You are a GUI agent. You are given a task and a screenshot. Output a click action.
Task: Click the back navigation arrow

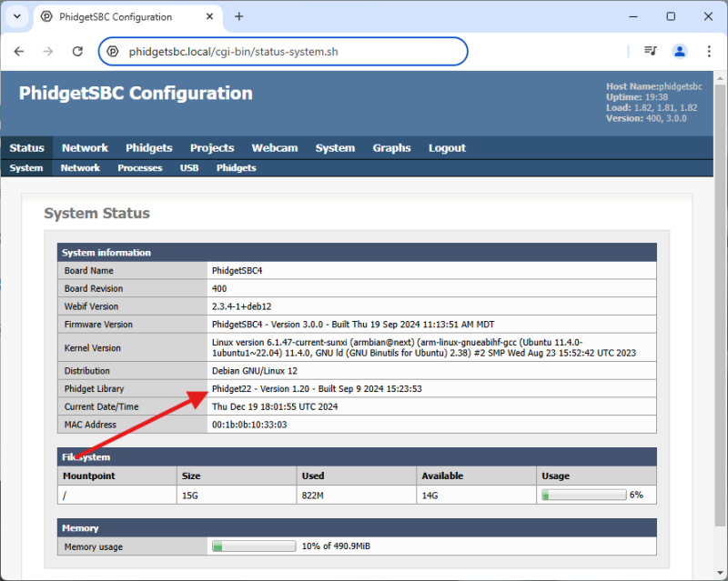[18, 51]
